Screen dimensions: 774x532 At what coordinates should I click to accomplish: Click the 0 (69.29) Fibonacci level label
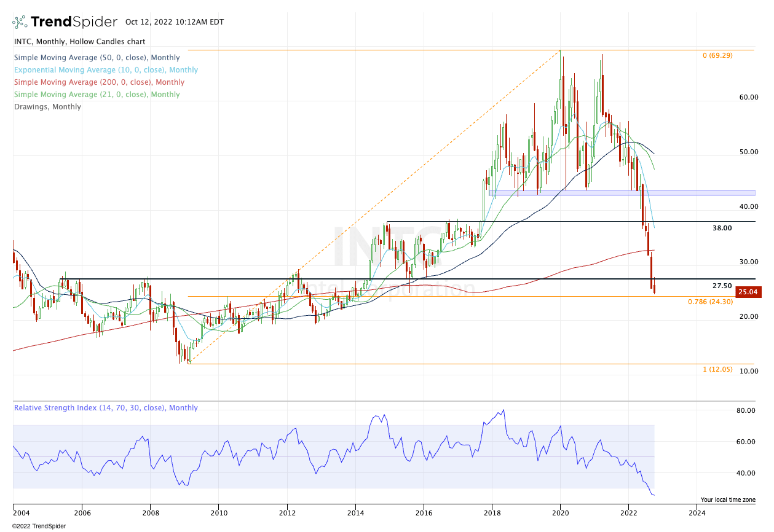point(717,55)
